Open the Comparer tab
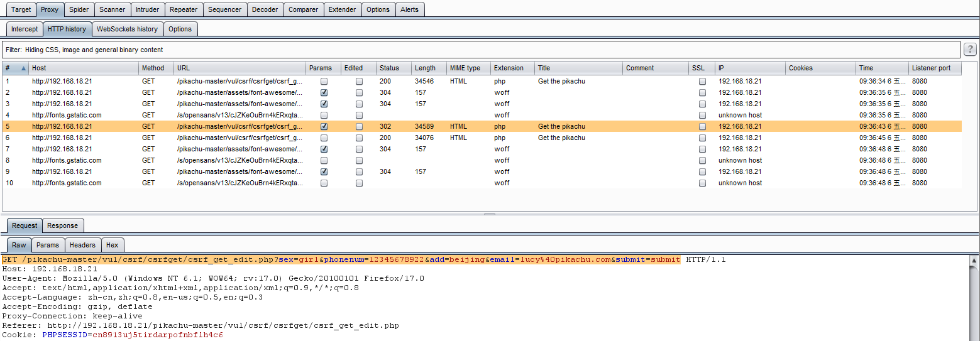 click(304, 9)
